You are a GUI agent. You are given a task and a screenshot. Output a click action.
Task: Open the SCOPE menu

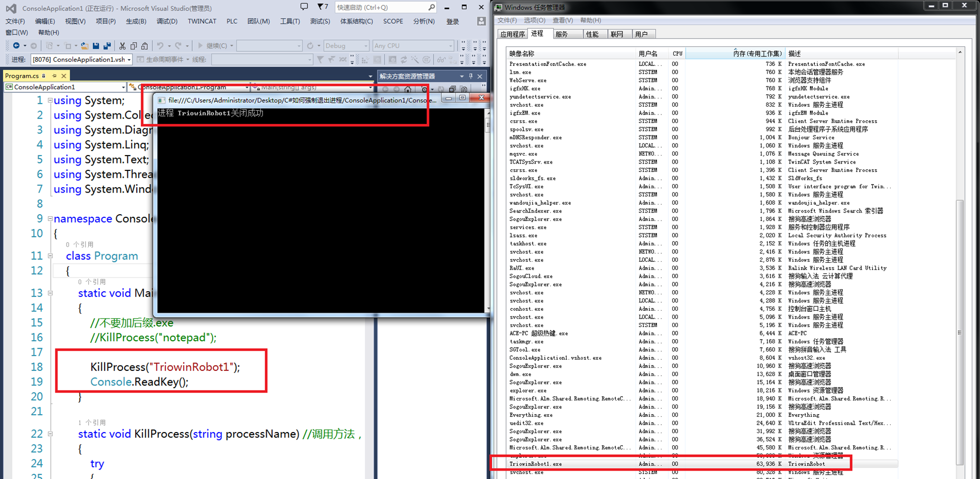point(393,22)
